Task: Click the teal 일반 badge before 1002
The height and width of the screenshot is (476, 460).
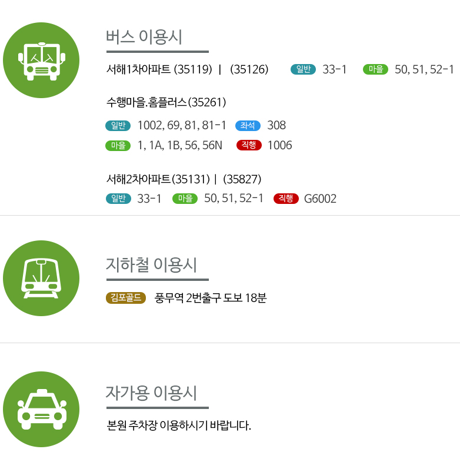Action: pyautogui.click(x=118, y=125)
